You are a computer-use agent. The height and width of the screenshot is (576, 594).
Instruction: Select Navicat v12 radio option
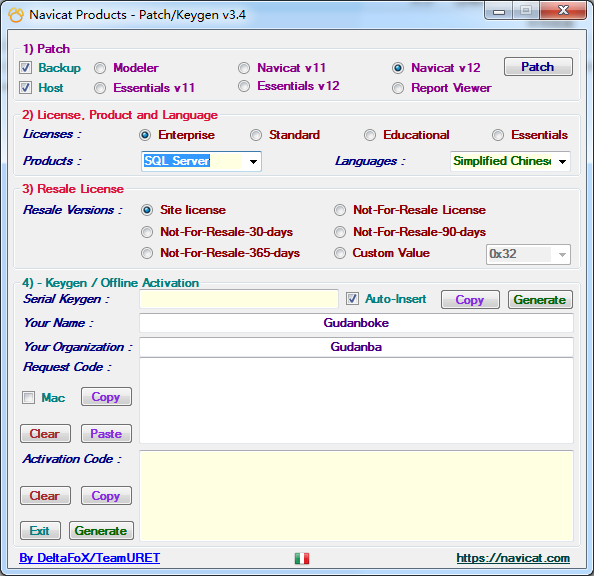click(398, 68)
